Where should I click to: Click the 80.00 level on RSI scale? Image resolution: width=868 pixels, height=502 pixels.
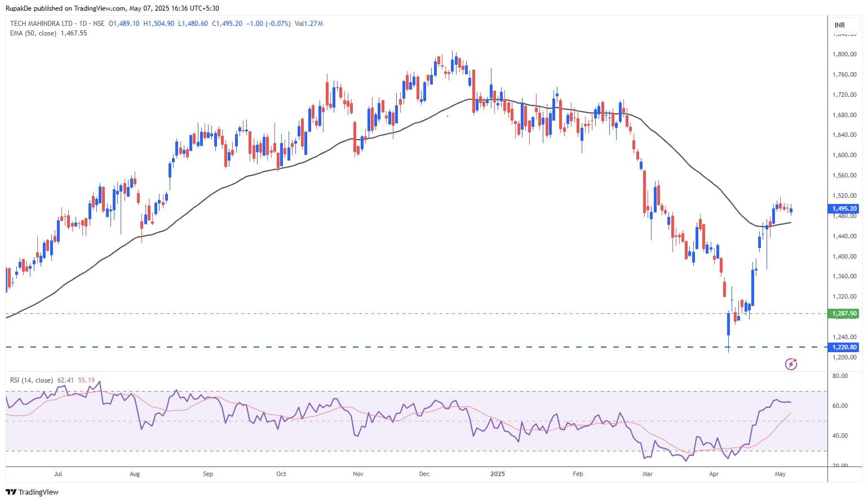[x=840, y=376]
